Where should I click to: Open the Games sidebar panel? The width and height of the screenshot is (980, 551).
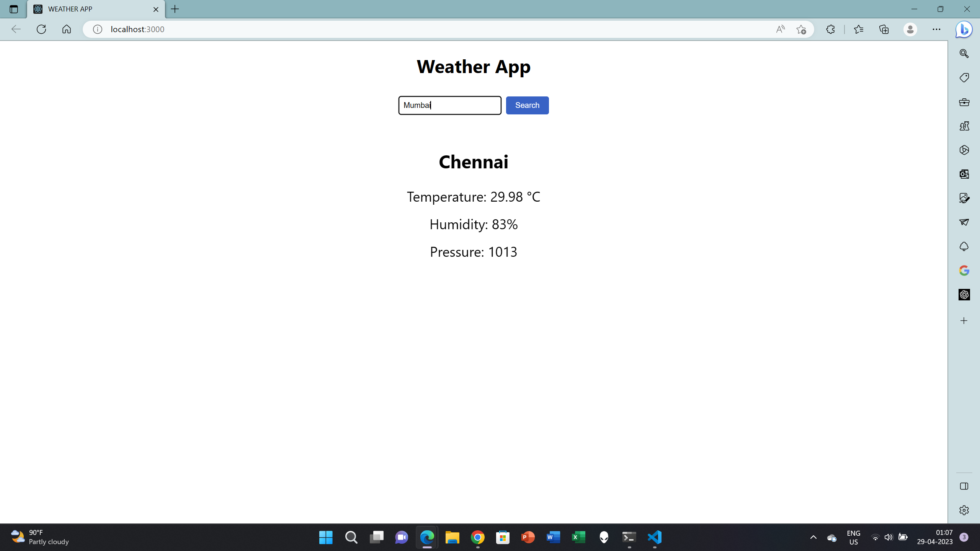tap(964, 126)
